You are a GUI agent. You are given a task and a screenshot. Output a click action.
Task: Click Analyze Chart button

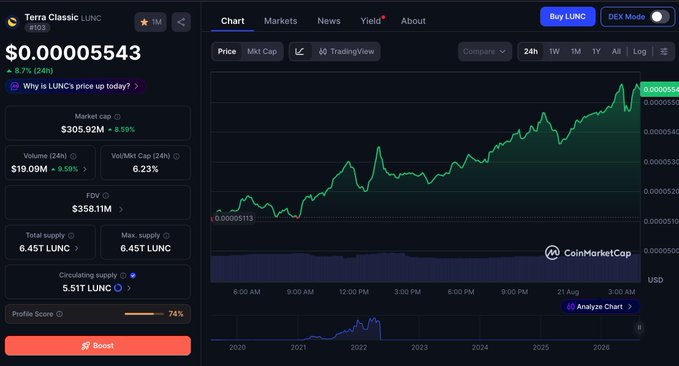click(x=600, y=307)
